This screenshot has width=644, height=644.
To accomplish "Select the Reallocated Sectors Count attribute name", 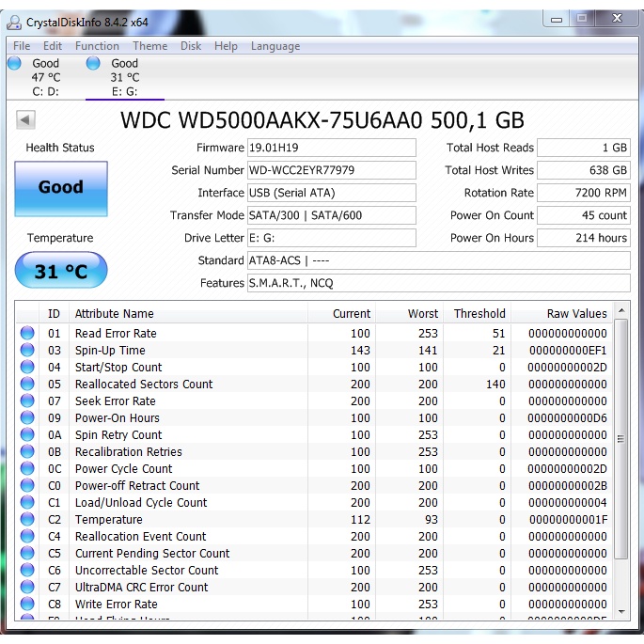I will click(144, 384).
